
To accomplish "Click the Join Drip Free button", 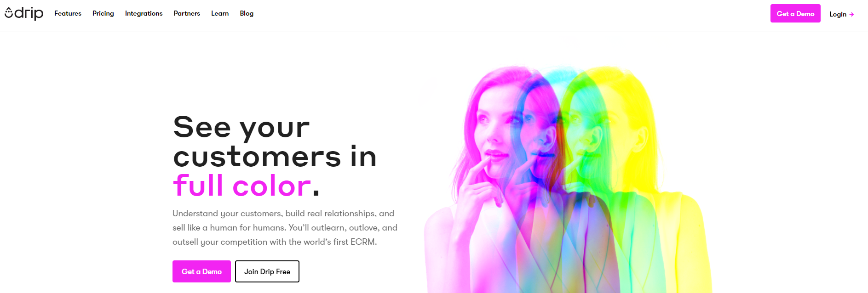I will [x=267, y=271].
